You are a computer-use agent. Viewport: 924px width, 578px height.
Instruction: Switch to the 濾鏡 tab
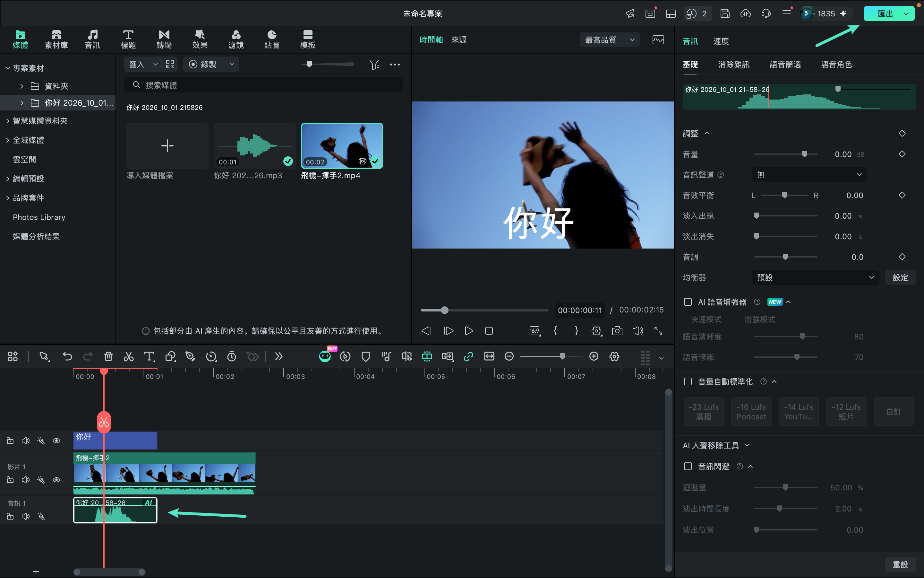(236, 39)
